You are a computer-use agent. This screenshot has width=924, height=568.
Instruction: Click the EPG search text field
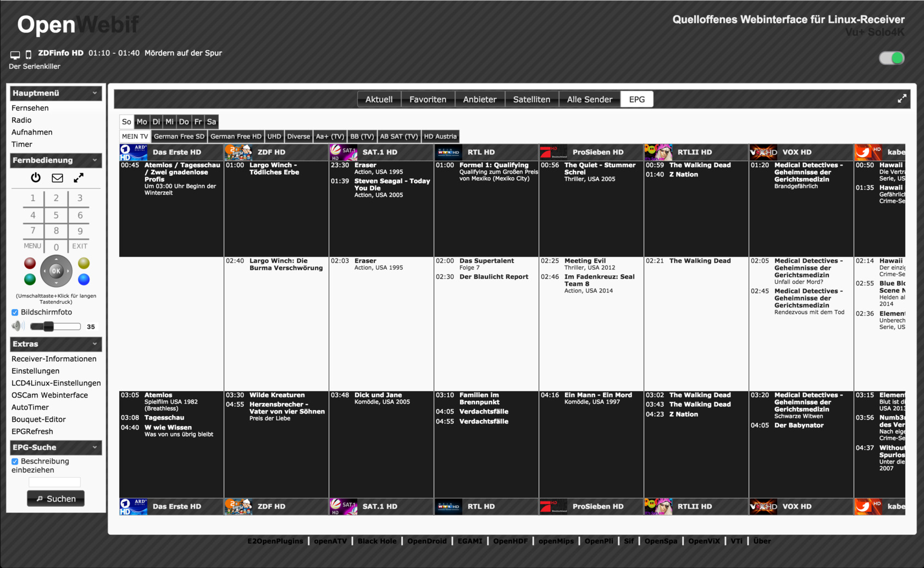pyautogui.click(x=54, y=482)
